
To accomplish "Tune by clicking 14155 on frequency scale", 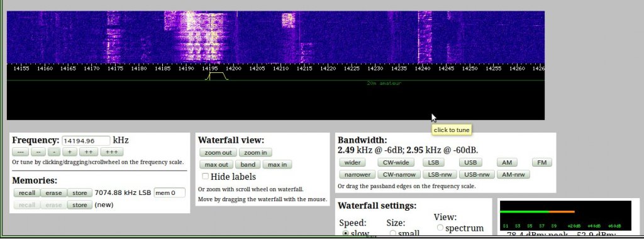I will 21,69.
